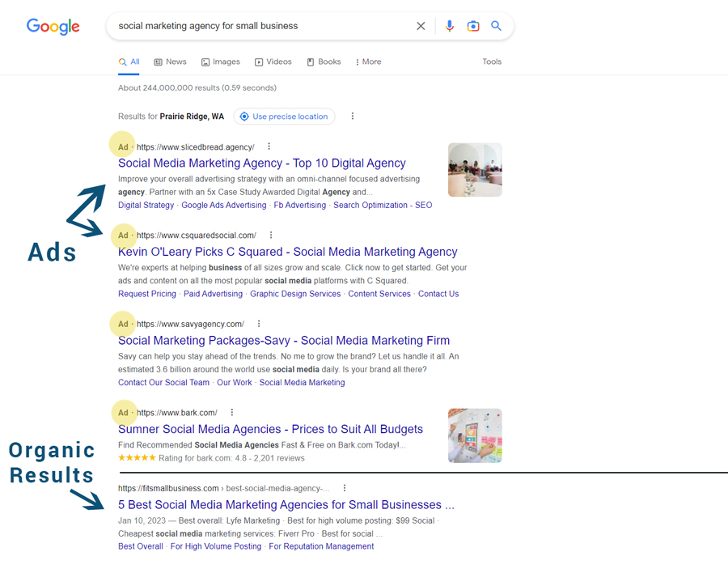Open the csquaredsocial.com ad's three-dot menu
Screen dimensions: 728x569
click(x=271, y=235)
